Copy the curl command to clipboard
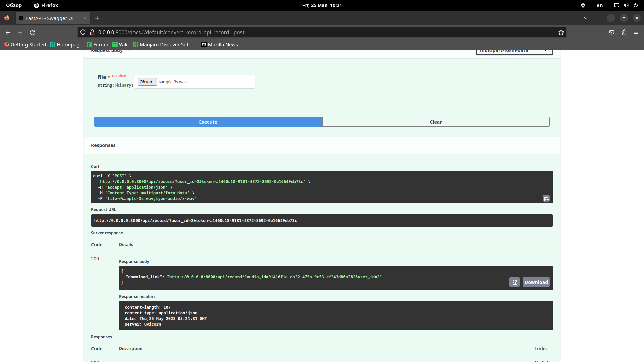 coord(546,198)
